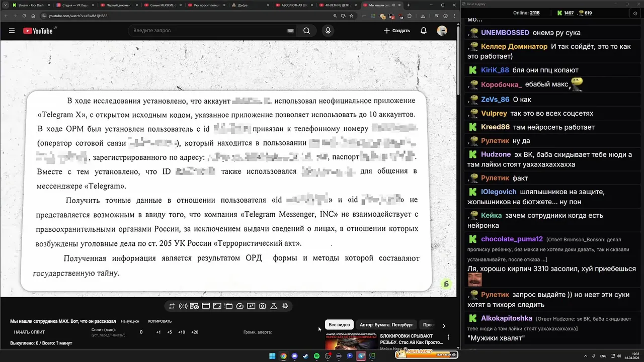Open the on-screen keyboard in search box

click(290, 31)
